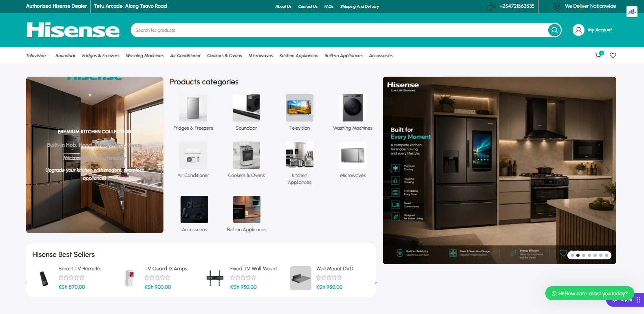This screenshot has height=314, width=644.
Task: Open the Fridges & Freezers category image
Action: (193, 108)
